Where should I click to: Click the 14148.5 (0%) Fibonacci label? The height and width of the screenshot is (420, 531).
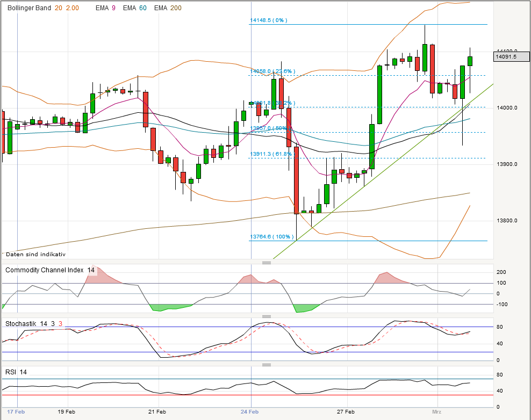pyautogui.click(x=269, y=20)
